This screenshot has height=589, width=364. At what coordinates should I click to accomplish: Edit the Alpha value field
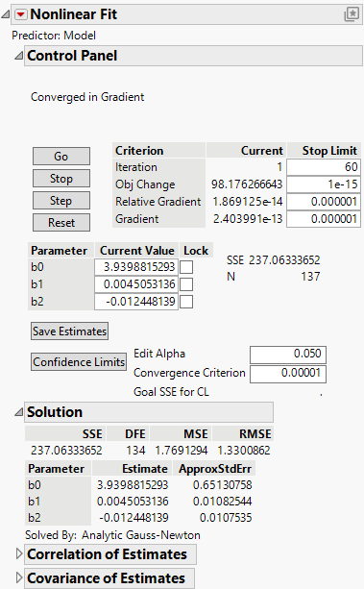(288, 355)
